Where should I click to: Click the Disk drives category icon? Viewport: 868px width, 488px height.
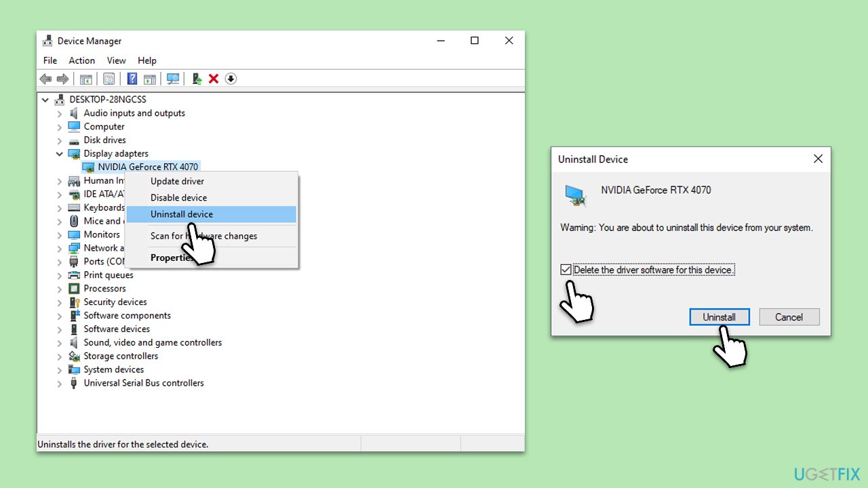coord(74,140)
